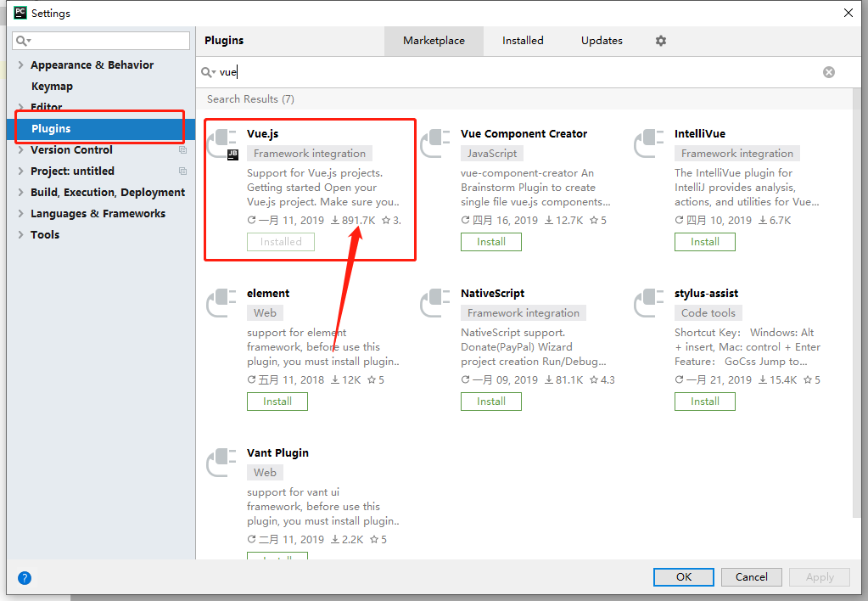Screen dimensions: 868x601
Task: Expand the Tools settings node
Action: point(20,234)
